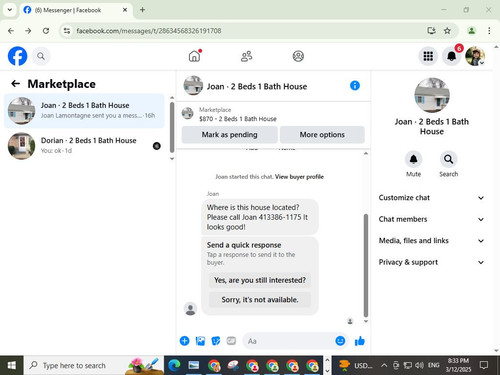Open Microsoft Edge from taskbar

click(174, 366)
